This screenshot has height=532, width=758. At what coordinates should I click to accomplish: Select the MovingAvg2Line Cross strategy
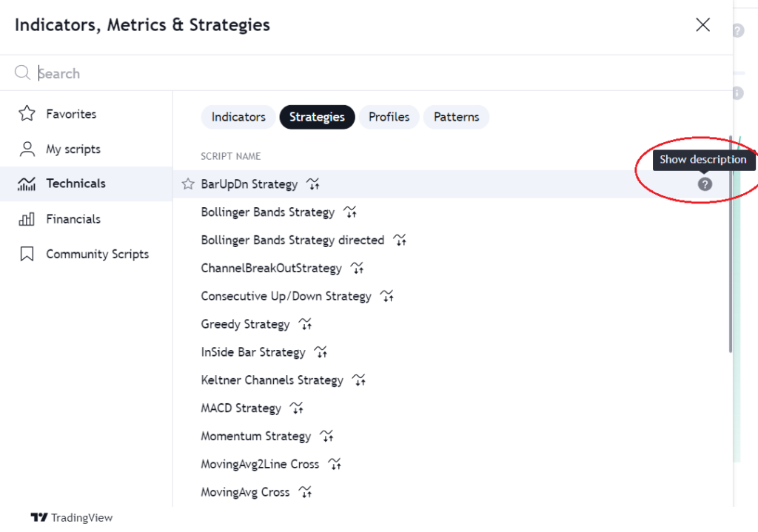click(x=260, y=463)
